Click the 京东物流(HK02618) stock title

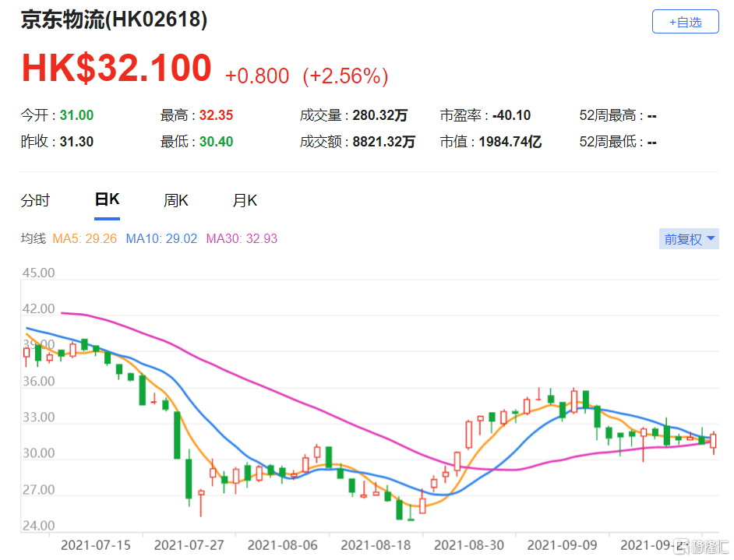point(114,20)
